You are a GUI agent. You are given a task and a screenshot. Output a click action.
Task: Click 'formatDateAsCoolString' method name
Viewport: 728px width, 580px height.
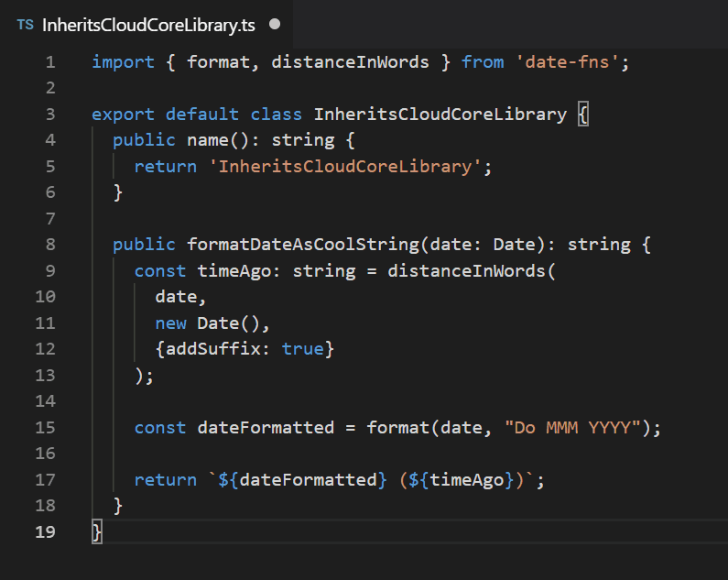click(x=303, y=245)
